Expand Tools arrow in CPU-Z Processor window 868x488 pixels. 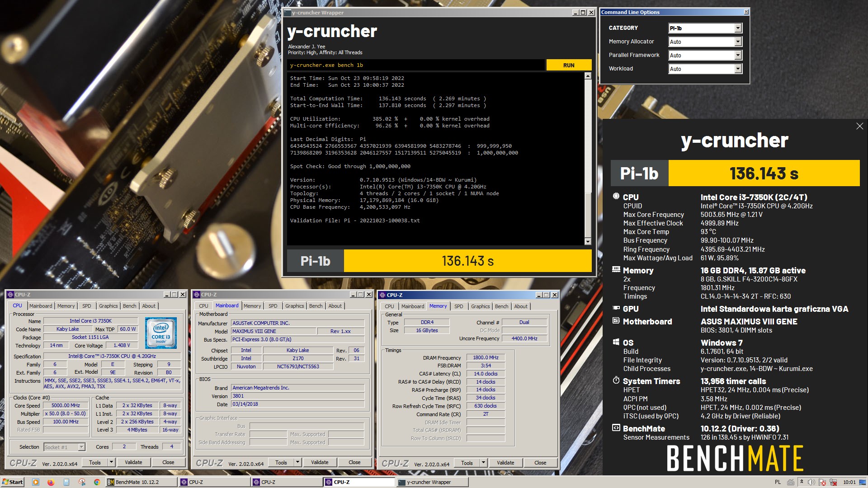pos(111,462)
